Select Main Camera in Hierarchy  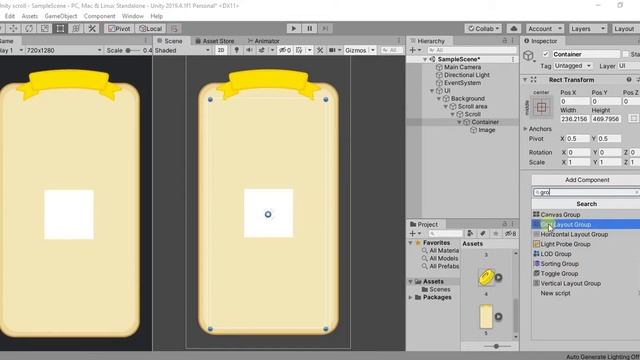pyautogui.click(x=462, y=67)
